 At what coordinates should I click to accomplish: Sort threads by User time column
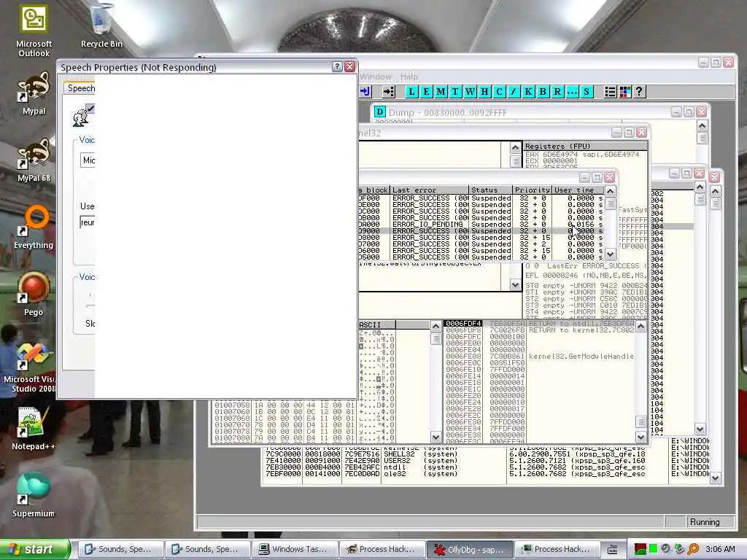[578, 190]
